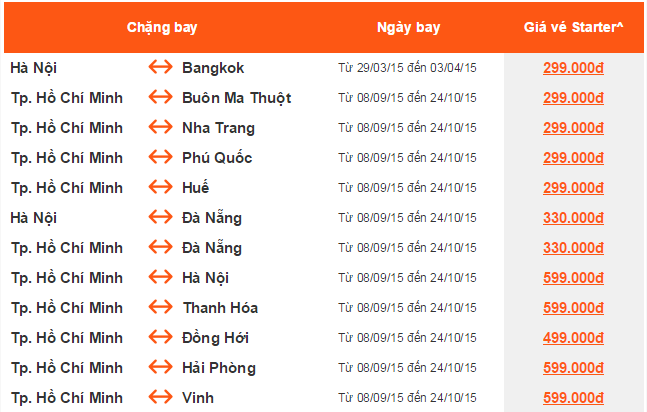
Task: Click the Chặng bay column header
Action: point(159,27)
